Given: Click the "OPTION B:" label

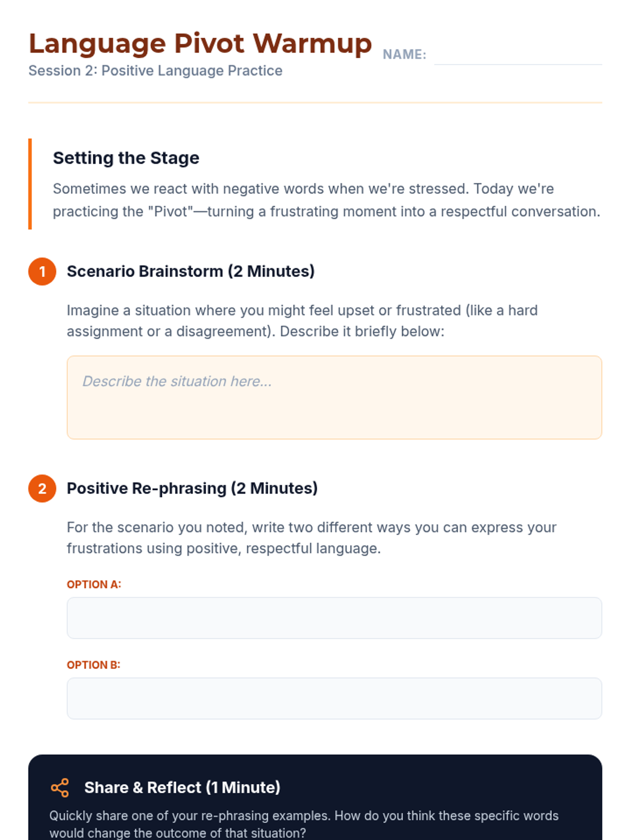Looking at the screenshot, I should 93,665.
